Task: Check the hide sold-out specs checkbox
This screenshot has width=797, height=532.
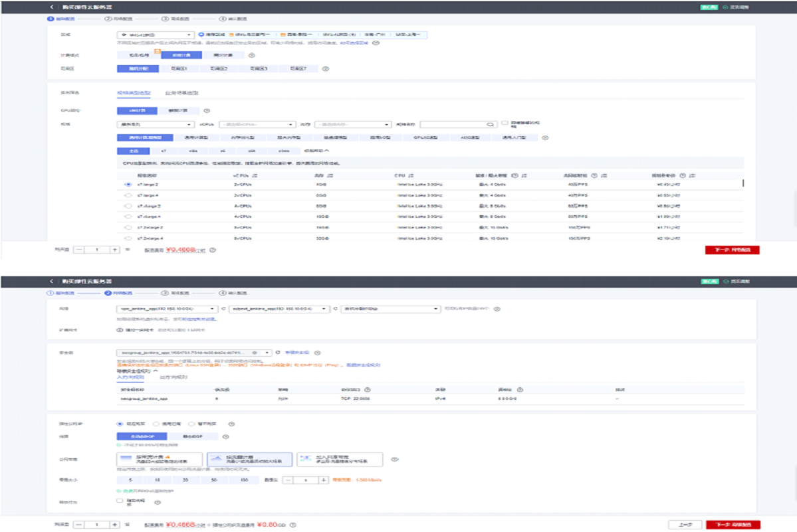Action: click(x=505, y=123)
